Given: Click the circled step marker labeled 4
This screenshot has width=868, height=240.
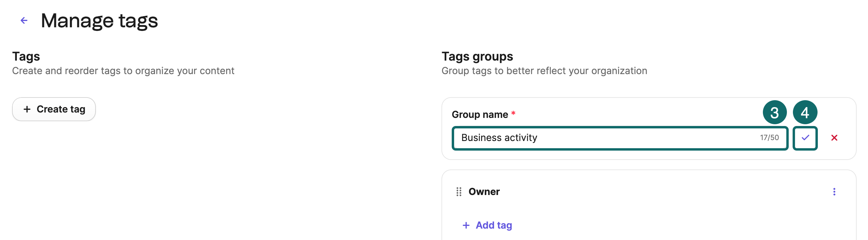Looking at the screenshot, I should tap(805, 112).
